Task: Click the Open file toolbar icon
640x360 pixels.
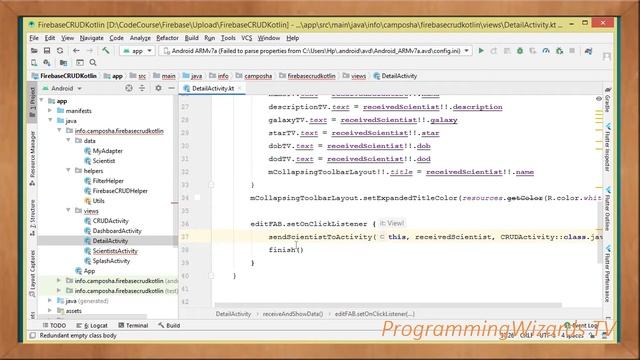Action: click(x=34, y=51)
